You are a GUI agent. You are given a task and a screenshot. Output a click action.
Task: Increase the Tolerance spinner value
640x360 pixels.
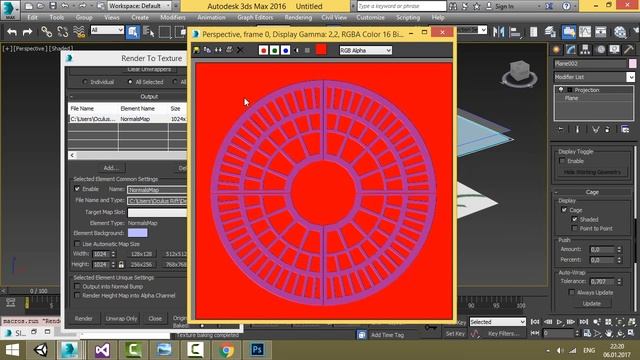pos(620,280)
